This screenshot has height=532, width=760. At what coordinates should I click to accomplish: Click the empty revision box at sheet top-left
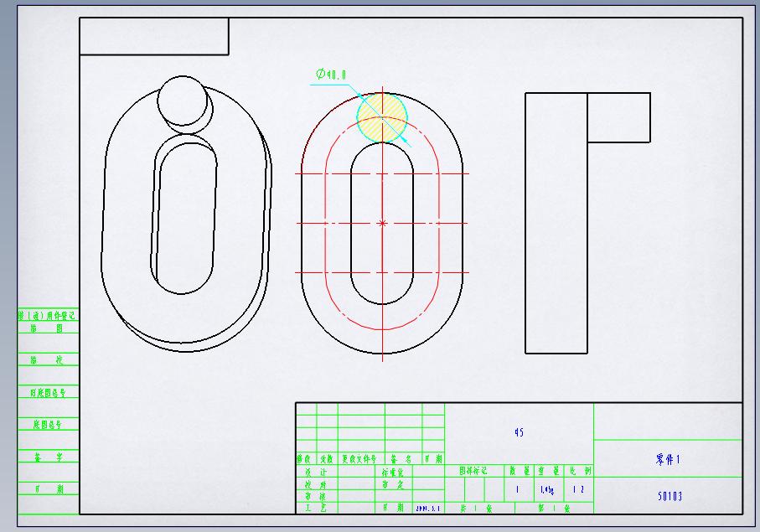154,36
